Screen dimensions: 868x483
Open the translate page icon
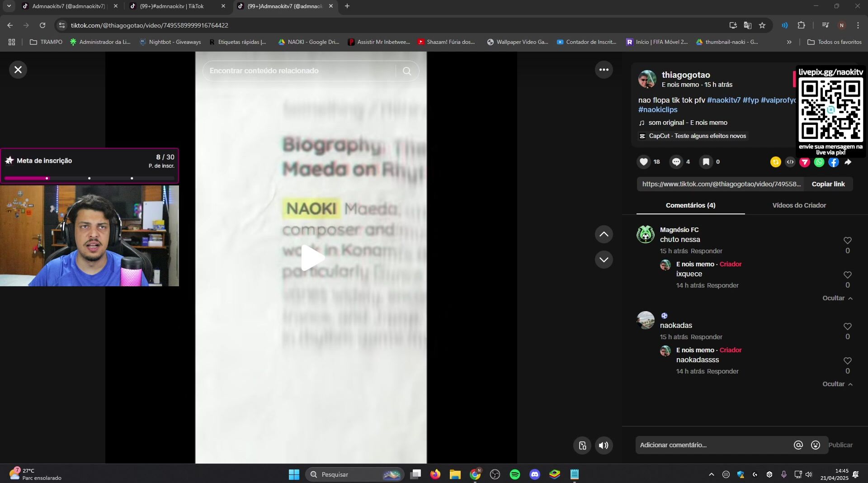(x=748, y=25)
